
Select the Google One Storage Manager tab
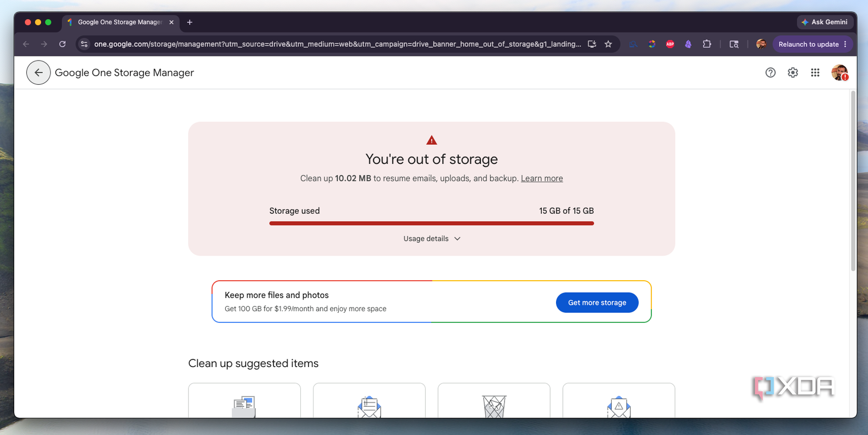pos(120,22)
